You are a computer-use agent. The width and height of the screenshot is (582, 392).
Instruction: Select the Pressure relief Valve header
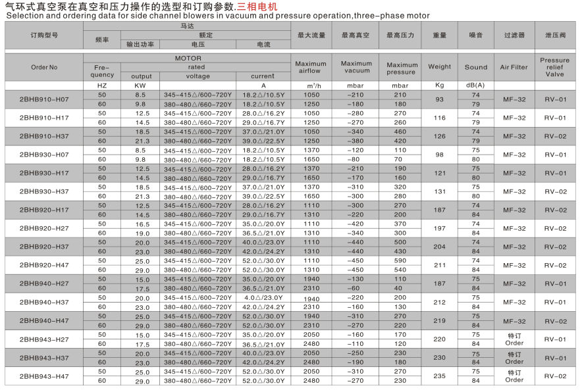(x=555, y=67)
